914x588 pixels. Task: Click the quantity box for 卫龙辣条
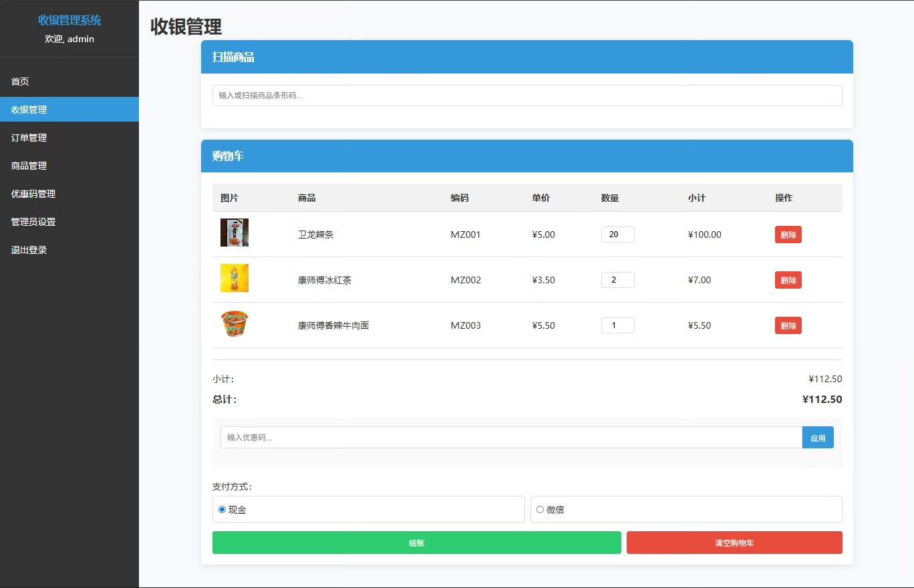(x=617, y=235)
